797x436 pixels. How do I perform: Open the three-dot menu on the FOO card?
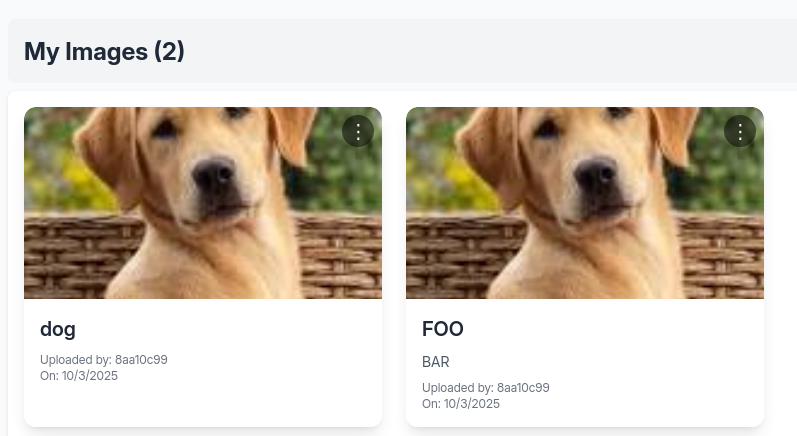pyautogui.click(x=740, y=131)
